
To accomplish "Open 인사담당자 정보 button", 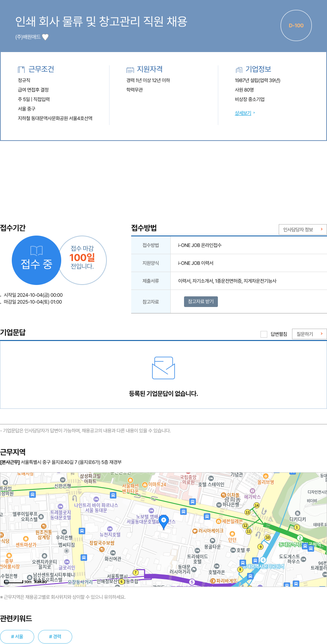I will coord(303,229).
